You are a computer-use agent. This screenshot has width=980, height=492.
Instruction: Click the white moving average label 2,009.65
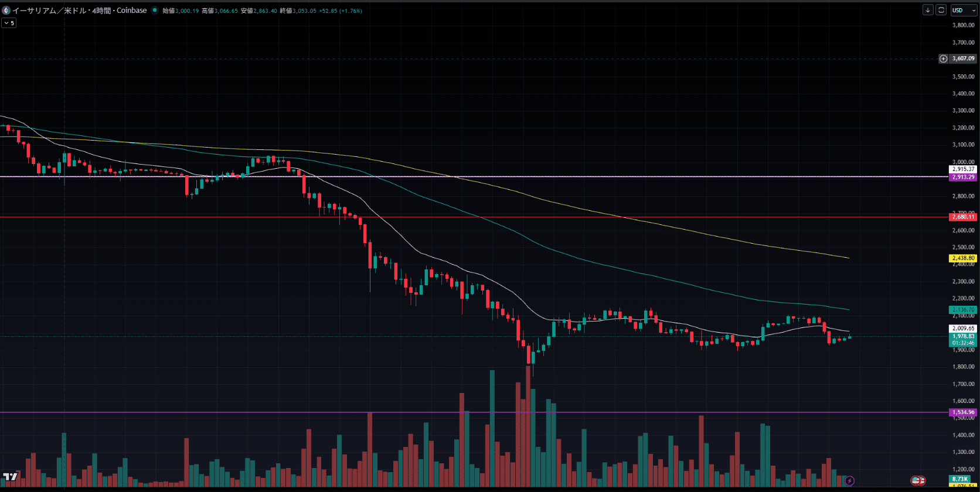[963, 329]
